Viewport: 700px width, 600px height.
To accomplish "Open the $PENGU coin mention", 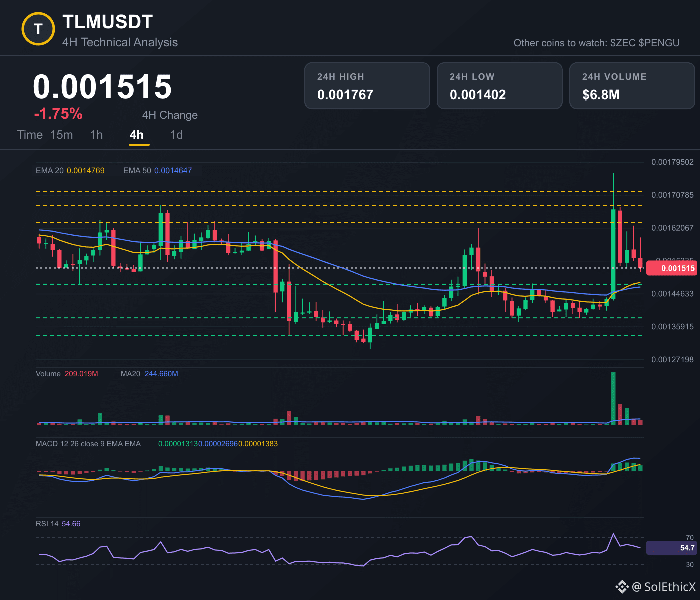I will 659,43.
